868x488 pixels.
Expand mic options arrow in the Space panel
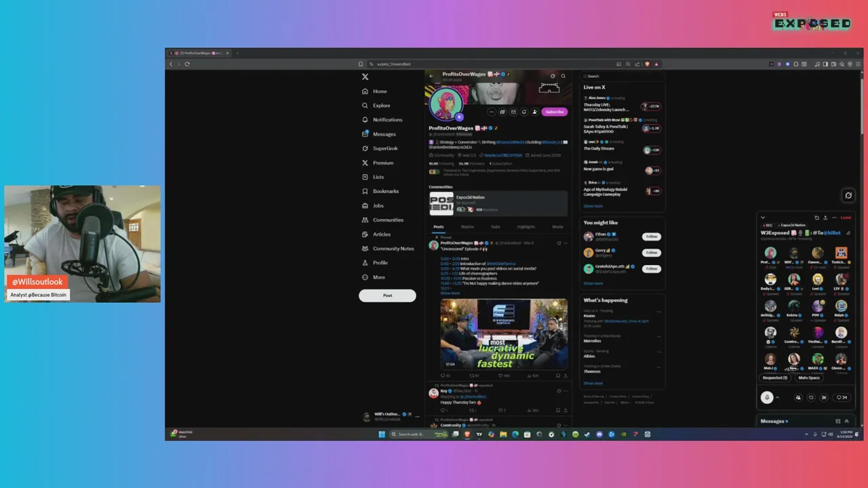[x=777, y=398]
